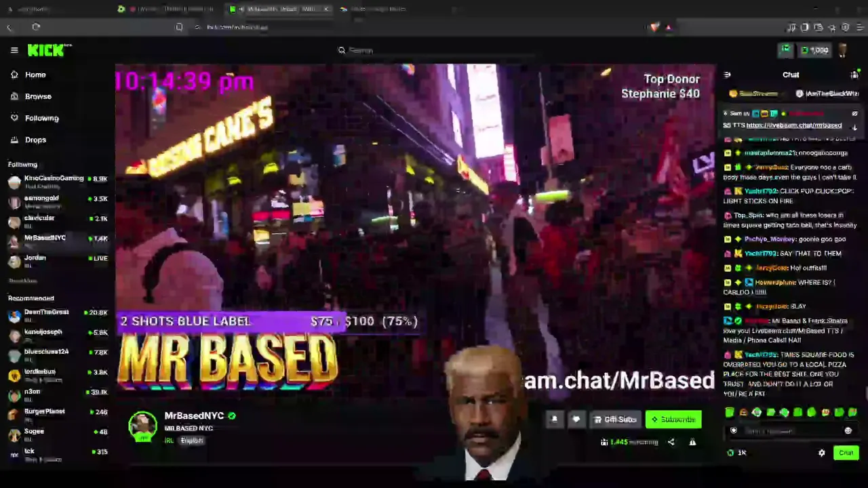Reload the page in browser
Viewport: 868px width, 488px height.
click(36, 27)
